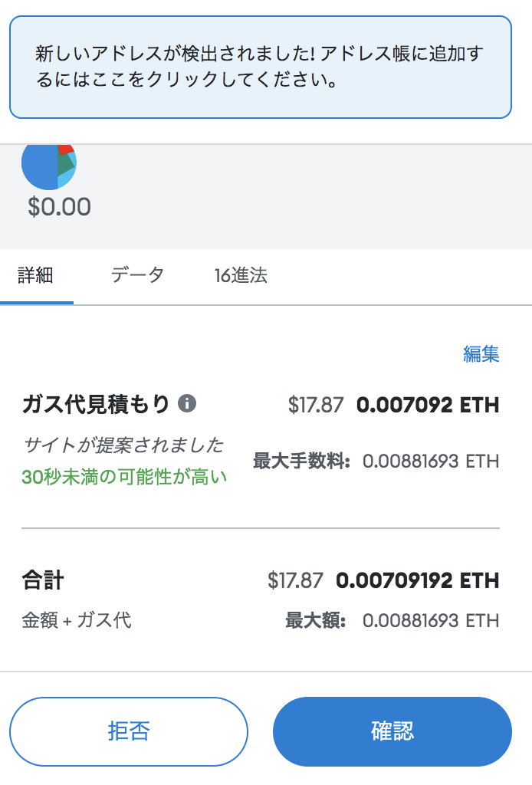Click the 最大額 max amount value
This screenshot has width=532, height=785.
[x=431, y=621]
